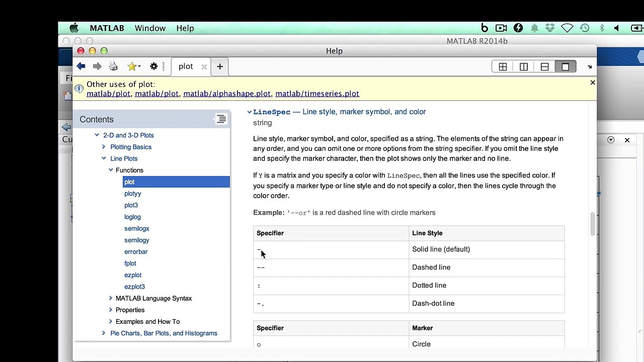Image resolution: width=644 pixels, height=362 pixels.
Task: Select plot in Contents tree
Action: [x=176, y=182]
